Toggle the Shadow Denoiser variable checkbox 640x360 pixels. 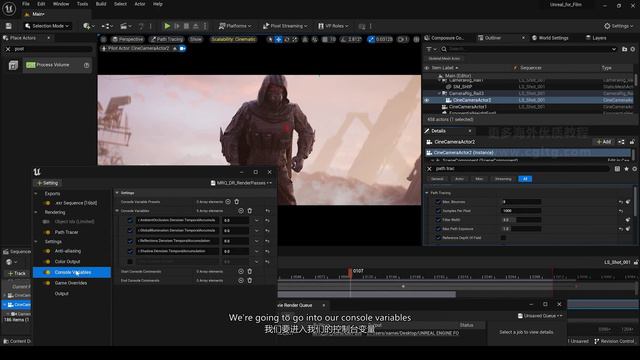click(x=130, y=251)
